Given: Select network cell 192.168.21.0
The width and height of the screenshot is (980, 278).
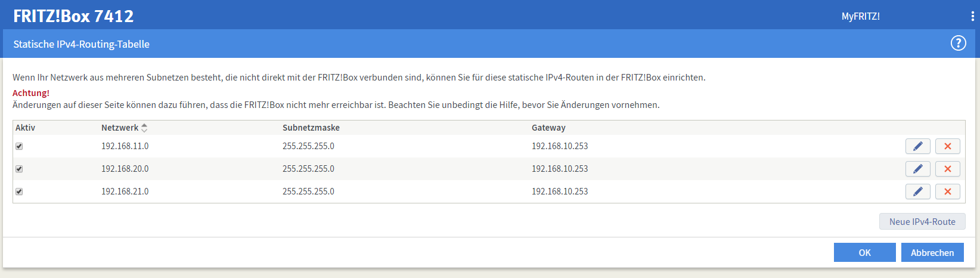Looking at the screenshot, I should pos(125,191).
